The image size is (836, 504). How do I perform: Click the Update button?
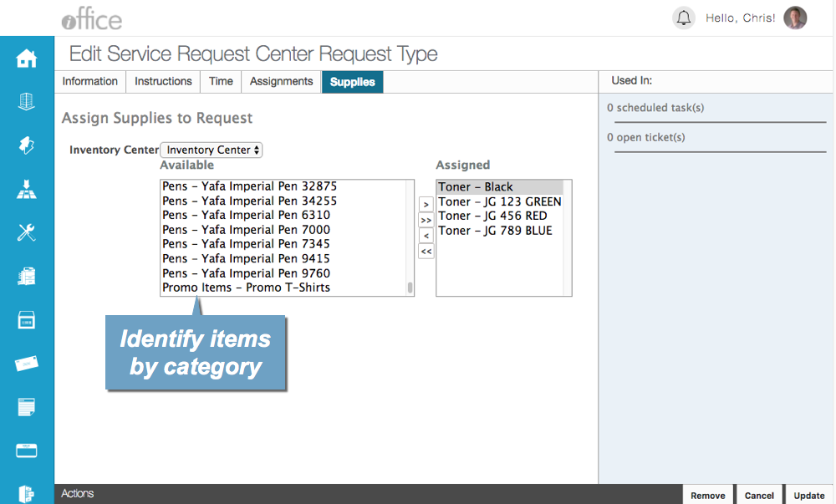808,495
